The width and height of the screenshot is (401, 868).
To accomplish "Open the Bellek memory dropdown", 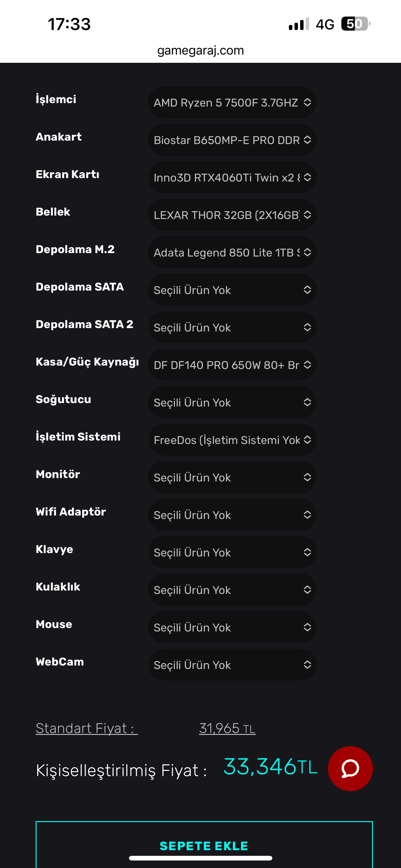I will point(232,215).
